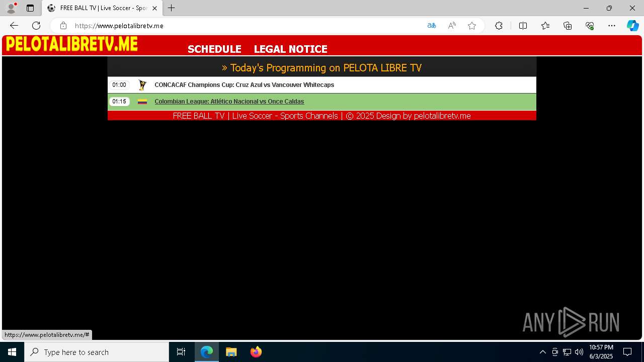The height and width of the screenshot is (362, 644).
Task: Open the taskbar clock and date
Action: tap(601, 352)
